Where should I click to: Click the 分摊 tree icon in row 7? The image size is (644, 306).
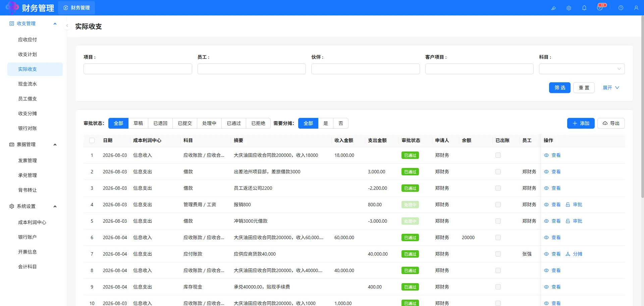click(568, 254)
